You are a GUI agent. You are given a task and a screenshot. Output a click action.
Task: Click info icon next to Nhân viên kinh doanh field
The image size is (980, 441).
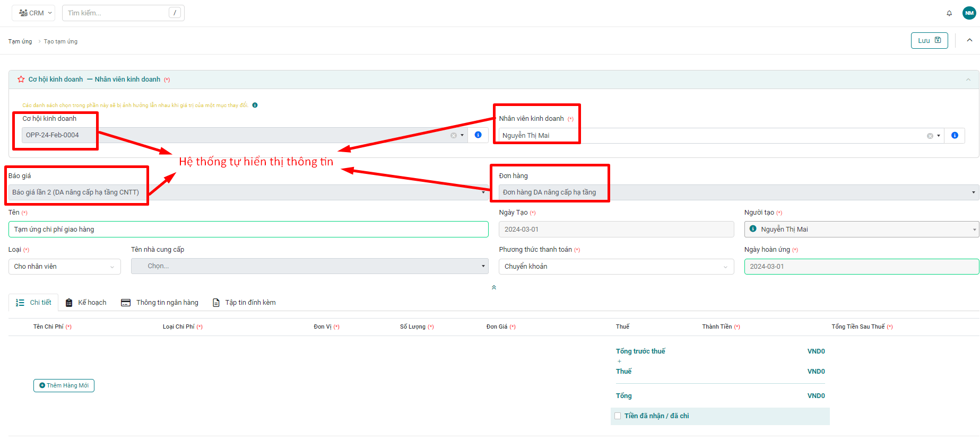click(x=955, y=136)
